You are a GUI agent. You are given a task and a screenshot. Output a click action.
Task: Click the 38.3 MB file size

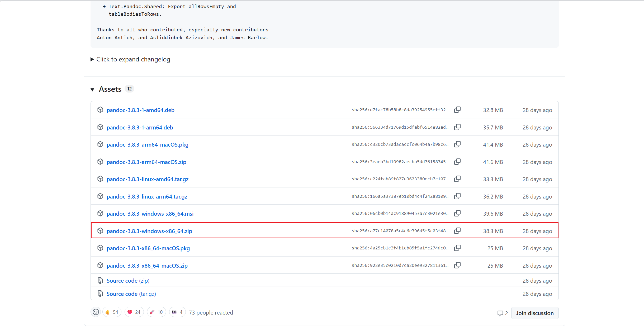coord(493,231)
